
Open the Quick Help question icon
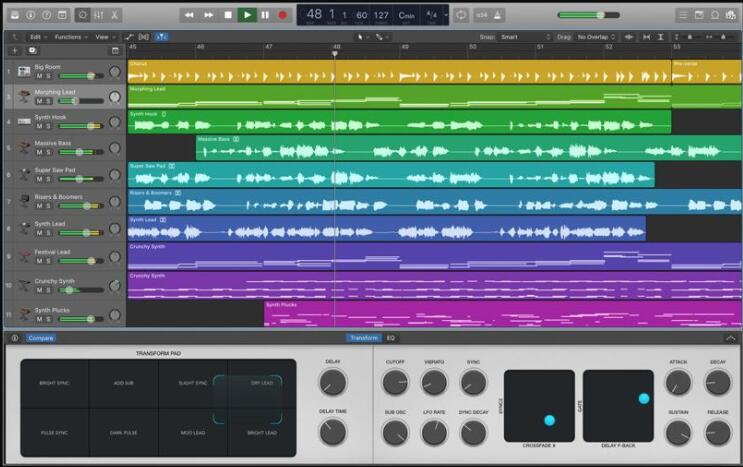tap(46, 15)
